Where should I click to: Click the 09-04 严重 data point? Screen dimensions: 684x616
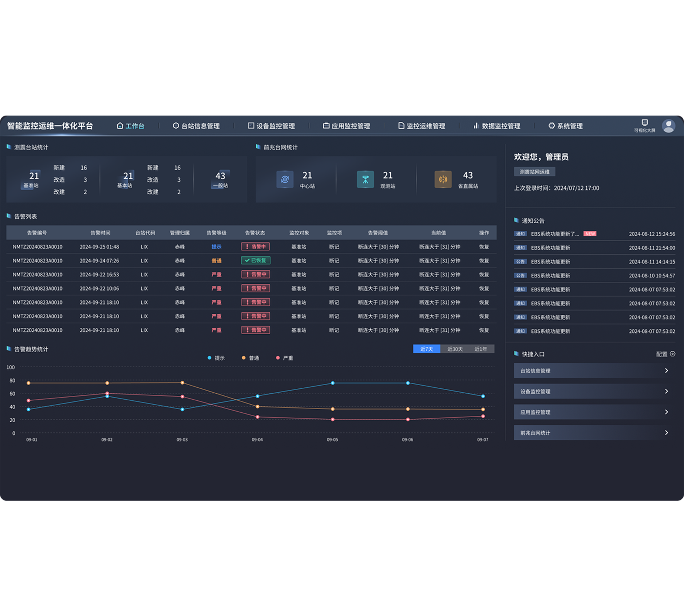click(x=258, y=417)
